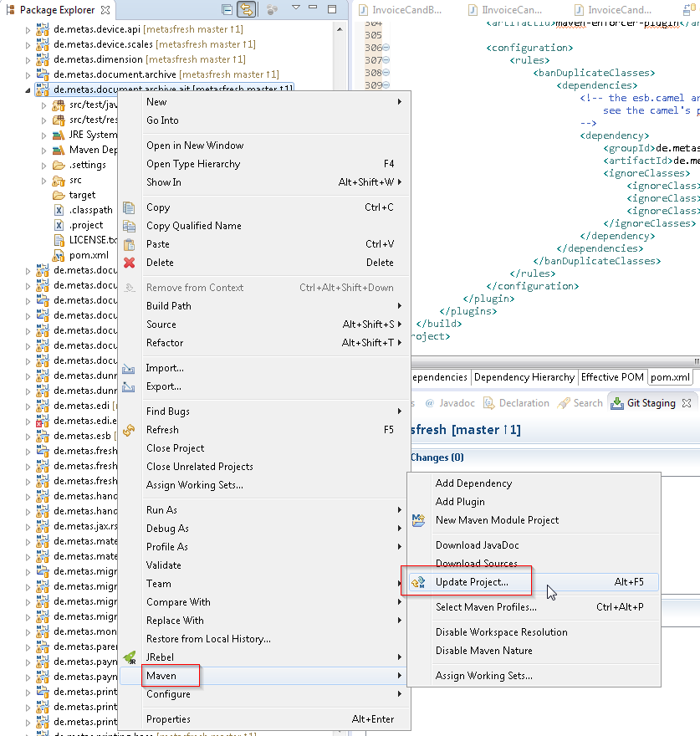Click the Search view icon
Viewport: 700px width, 736px height.
coord(564,403)
